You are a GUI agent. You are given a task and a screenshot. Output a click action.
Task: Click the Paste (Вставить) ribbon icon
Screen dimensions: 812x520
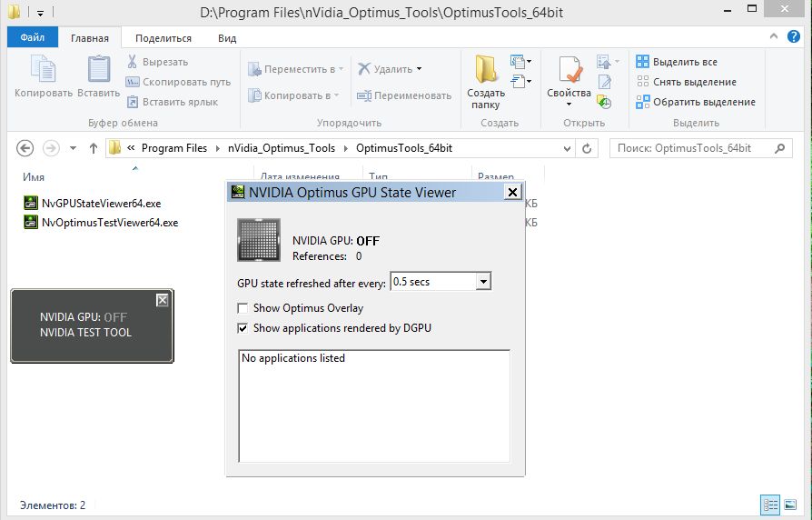pyautogui.click(x=98, y=69)
